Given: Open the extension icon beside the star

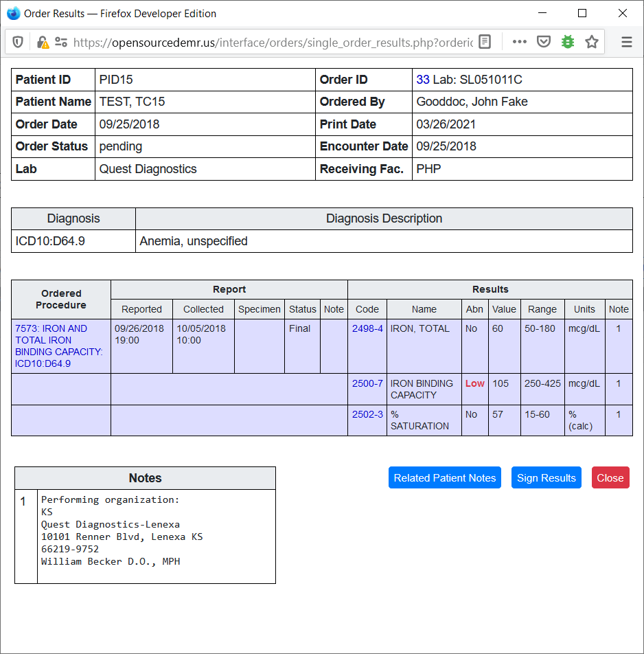Looking at the screenshot, I should pyautogui.click(x=567, y=41).
